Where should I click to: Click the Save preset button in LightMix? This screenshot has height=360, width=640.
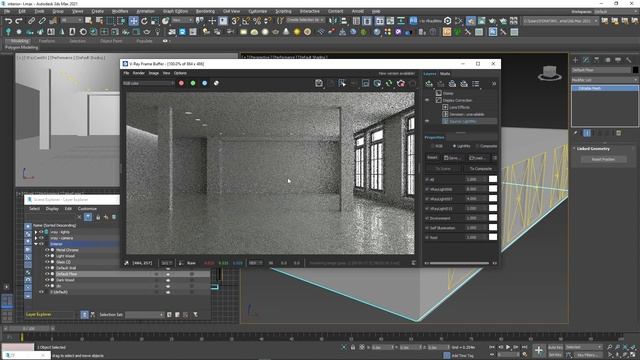coord(452,158)
